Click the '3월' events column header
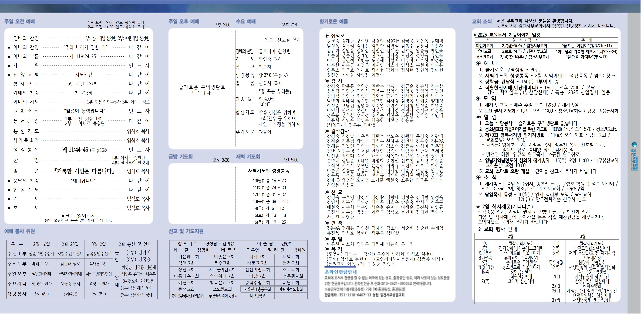The width and height of the screenshot is (644, 314). [x=583, y=236]
